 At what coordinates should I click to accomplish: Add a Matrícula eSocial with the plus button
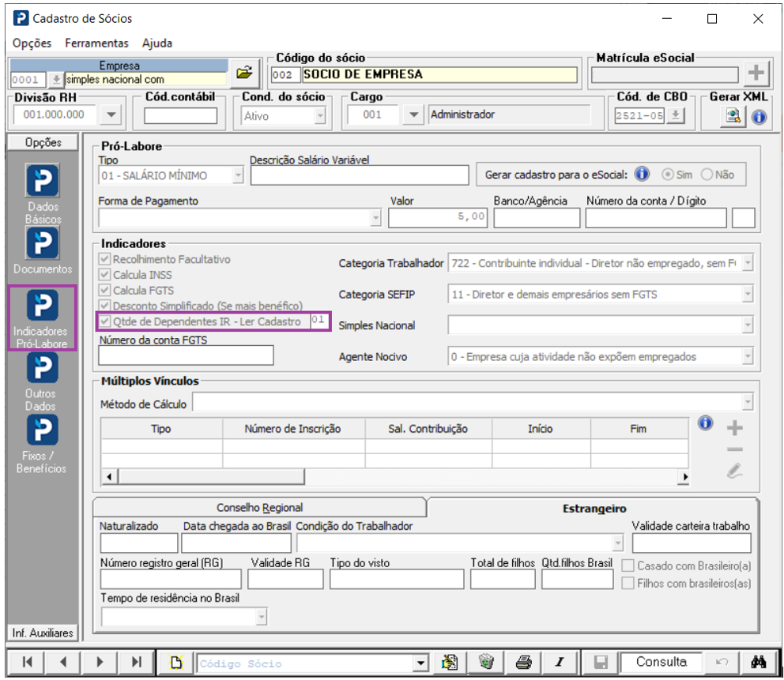tap(756, 73)
